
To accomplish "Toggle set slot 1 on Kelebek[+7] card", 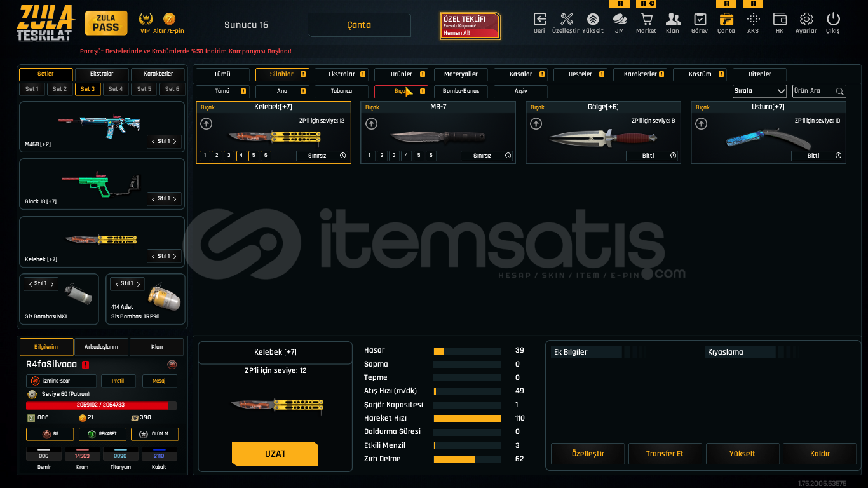I will [205, 156].
